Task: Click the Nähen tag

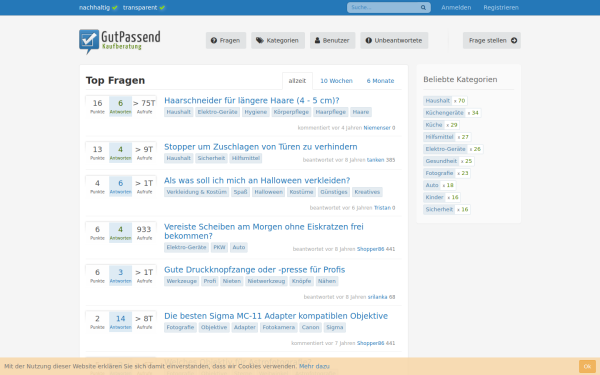Action: point(327,281)
